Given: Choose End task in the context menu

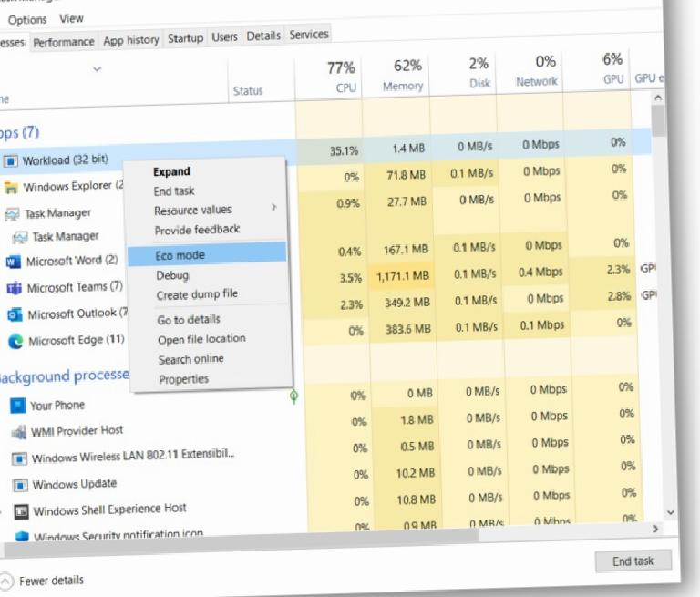Looking at the screenshot, I should point(174,191).
